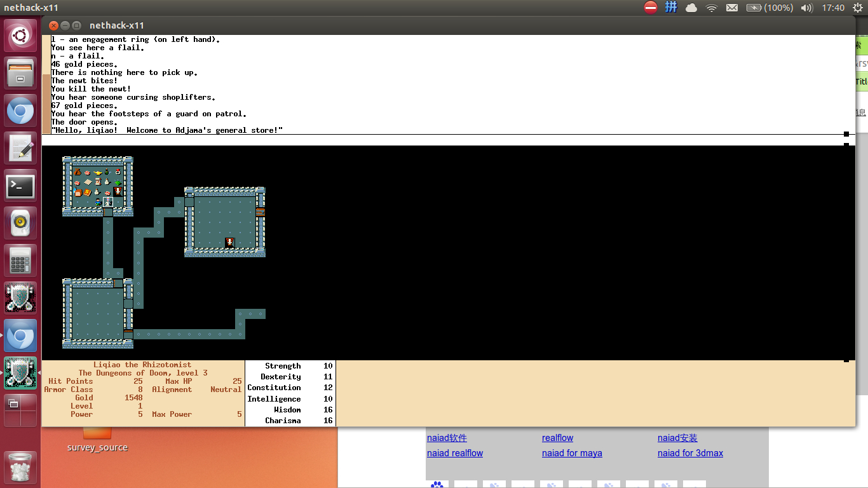Click the scroll with a face in the shop
The image size is (868, 488).
[x=98, y=182]
